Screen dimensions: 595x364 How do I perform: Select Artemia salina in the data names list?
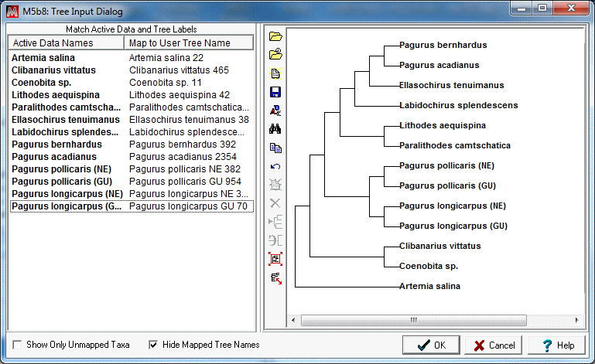(x=43, y=58)
